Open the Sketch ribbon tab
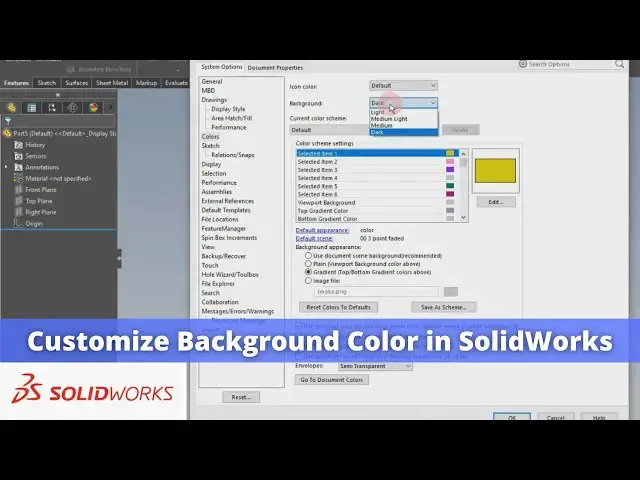Screen dimensions: 640x480 point(47,83)
